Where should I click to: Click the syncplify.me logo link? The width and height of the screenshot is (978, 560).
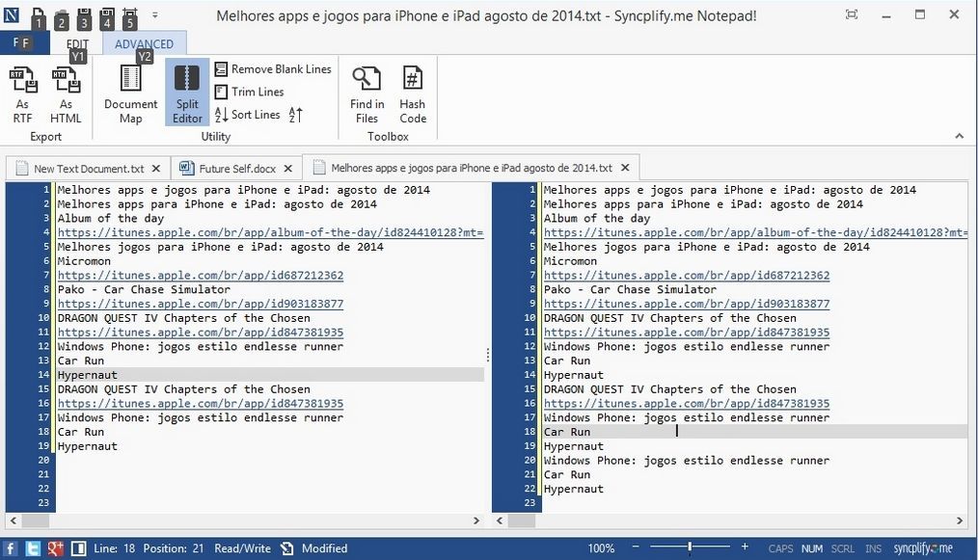tap(923, 548)
